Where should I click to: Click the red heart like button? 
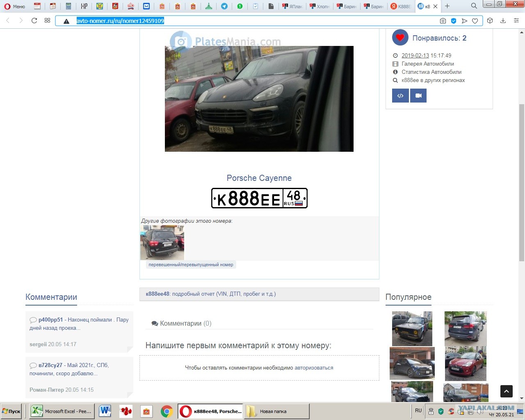(x=400, y=38)
